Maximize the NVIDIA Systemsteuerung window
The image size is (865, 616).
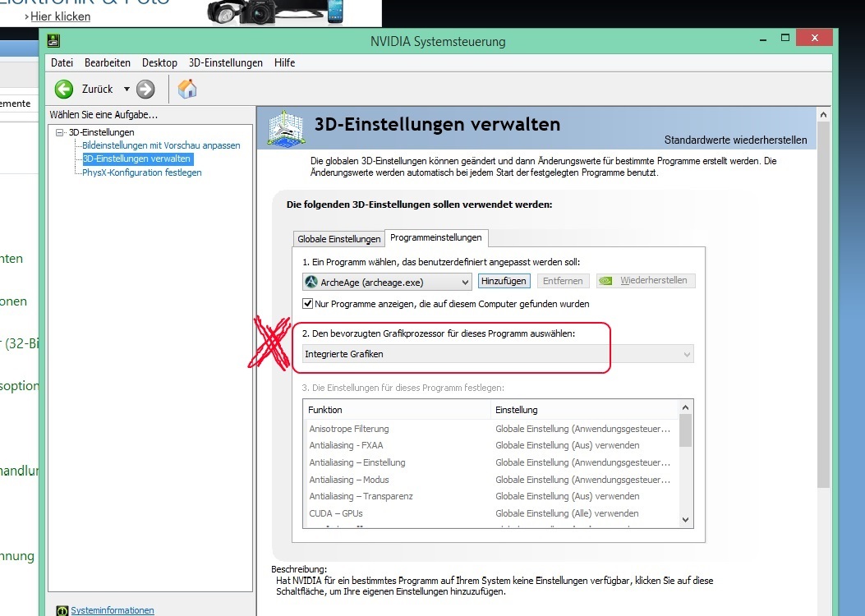785,38
